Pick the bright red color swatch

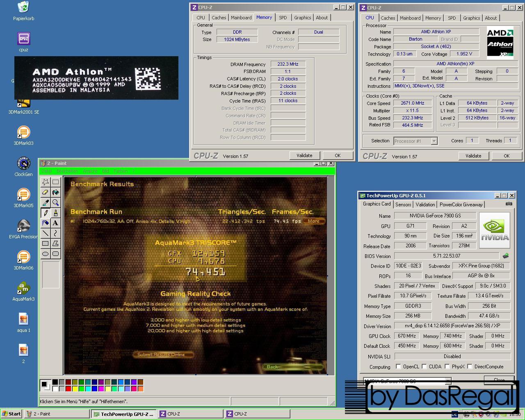tap(68, 388)
